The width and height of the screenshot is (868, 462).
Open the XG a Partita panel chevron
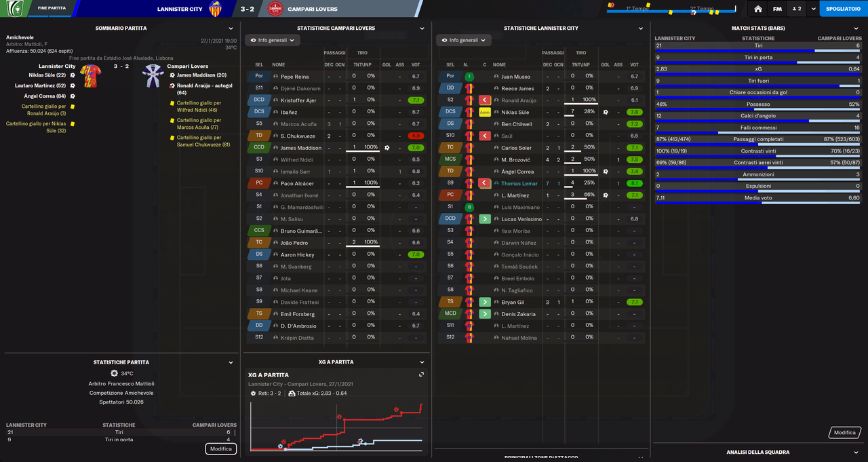422,362
